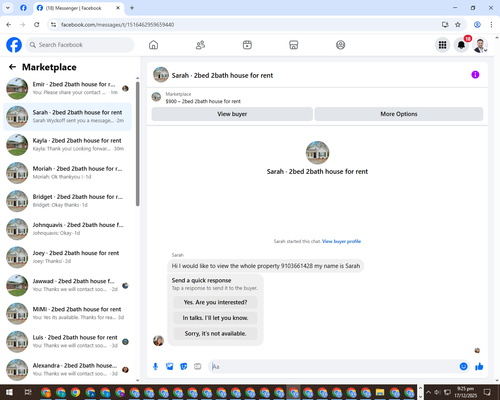Open the Marketplace storefront icon
Screen dimensions: 500x400
(294, 45)
